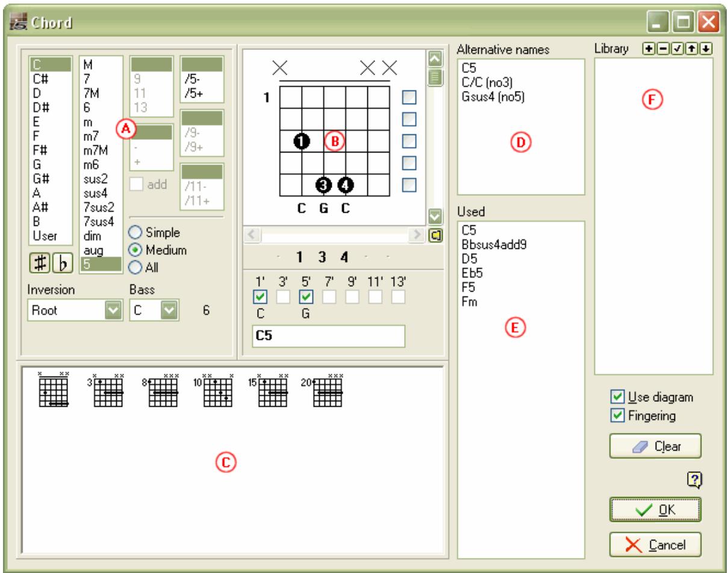Screen dimensions: 728x573
Task: Add chord to Library with plus icon
Action: (648, 48)
